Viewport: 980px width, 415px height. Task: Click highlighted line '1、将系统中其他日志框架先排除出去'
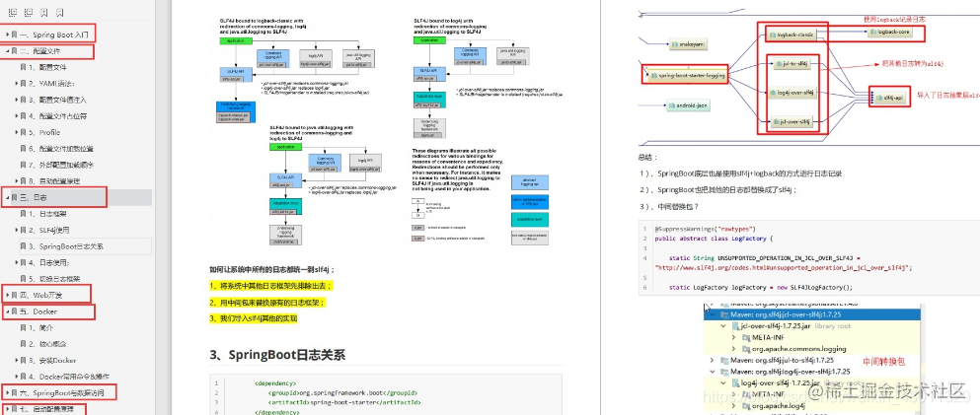pyautogui.click(x=271, y=286)
